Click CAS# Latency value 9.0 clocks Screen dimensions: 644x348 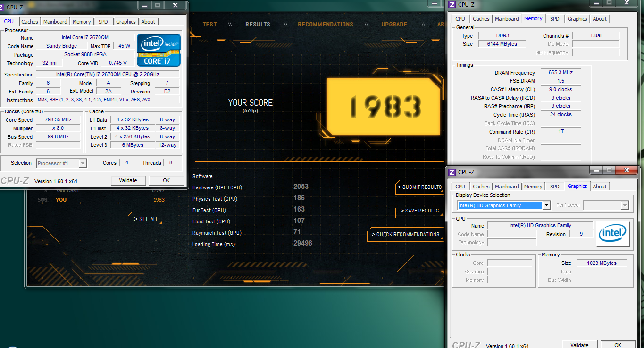[x=560, y=89]
